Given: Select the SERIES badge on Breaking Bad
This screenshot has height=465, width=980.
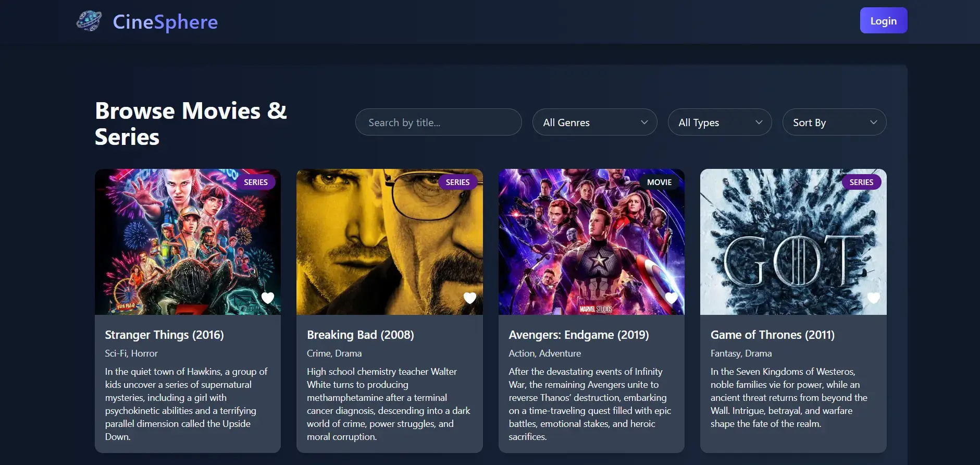Looking at the screenshot, I should [x=457, y=182].
